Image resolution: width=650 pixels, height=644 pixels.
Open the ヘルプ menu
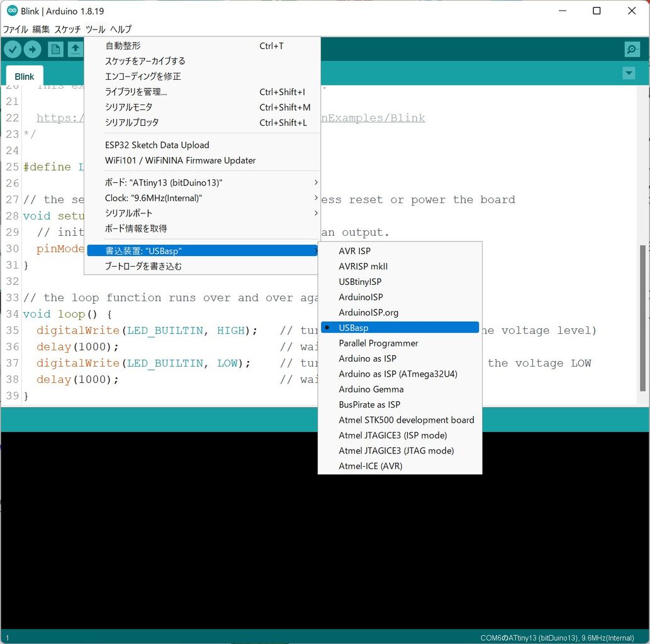point(121,30)
